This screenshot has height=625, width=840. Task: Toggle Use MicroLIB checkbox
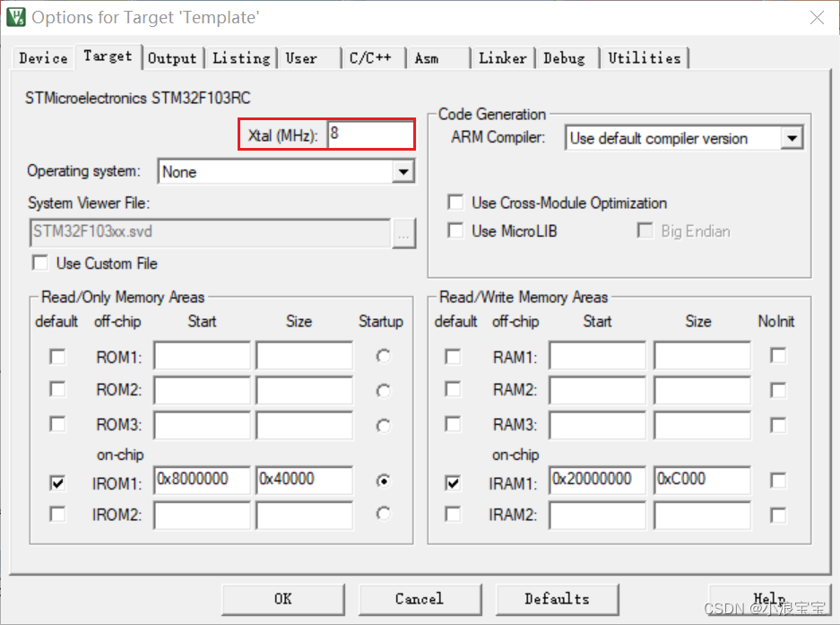click(x=455, y=231)
